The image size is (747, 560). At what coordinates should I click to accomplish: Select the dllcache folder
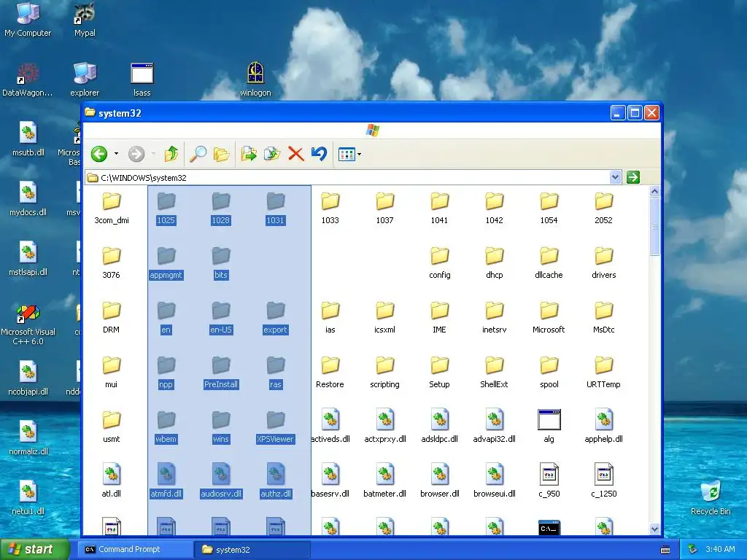tap(549, 263)
